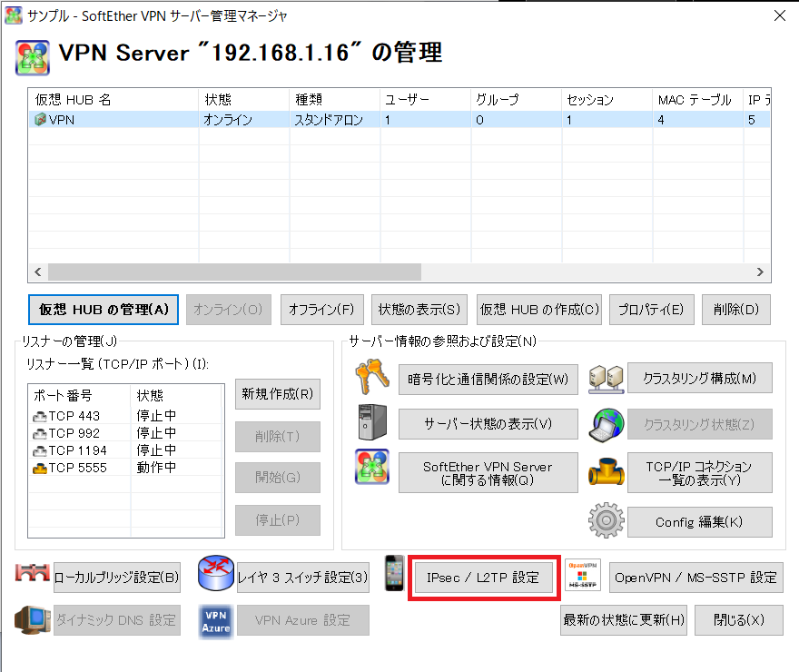Open クラスタリング構成(M)
The image size is (799, 672).
point(700,378)
